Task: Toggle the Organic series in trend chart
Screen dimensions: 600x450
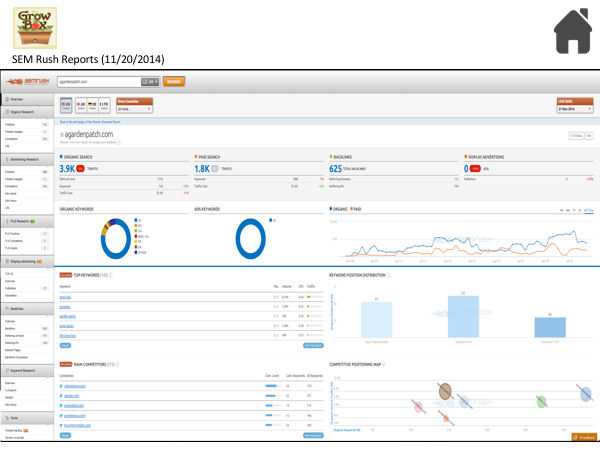Action: coord(339,209)
